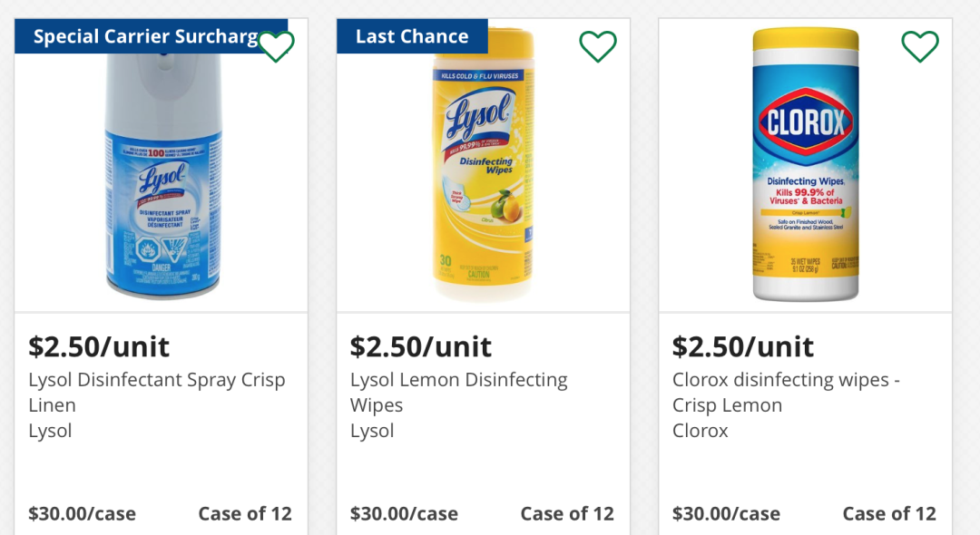
Task: Click Case of 12 on Lysol Lemon Wipes
Action: click(x=567, y=513)
